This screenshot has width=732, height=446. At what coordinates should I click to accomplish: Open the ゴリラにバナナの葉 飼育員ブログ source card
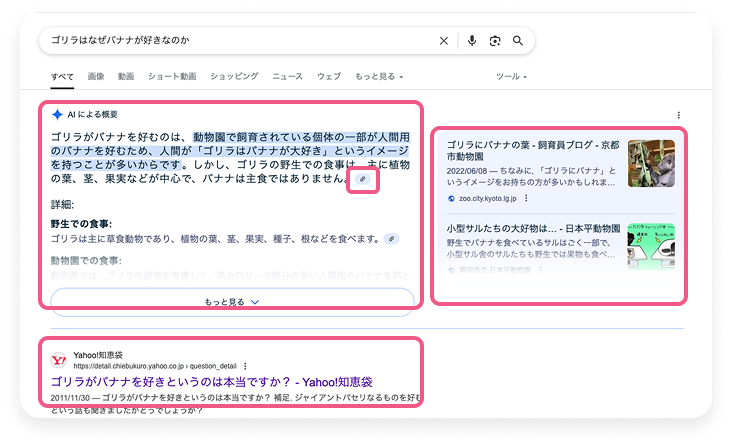534,152
